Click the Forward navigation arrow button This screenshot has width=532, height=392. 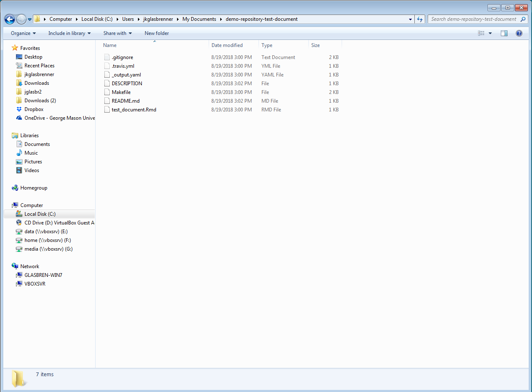click(21, 19)
